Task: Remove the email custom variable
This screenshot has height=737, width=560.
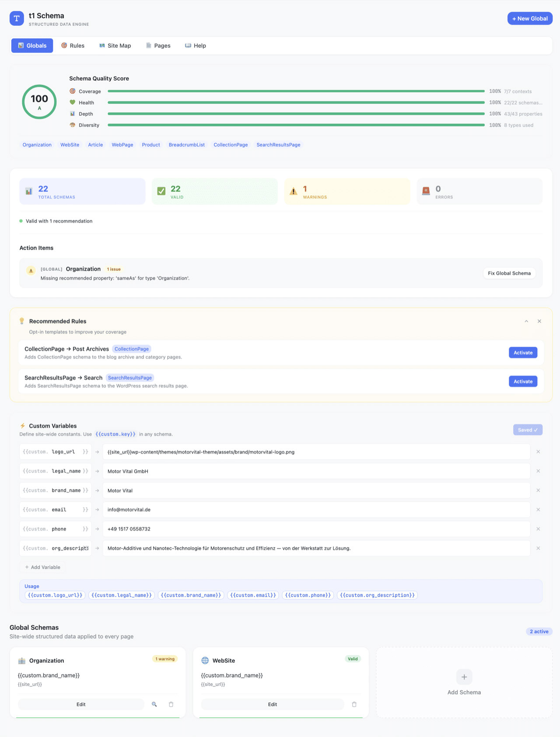Action: (x=538, y=509)
